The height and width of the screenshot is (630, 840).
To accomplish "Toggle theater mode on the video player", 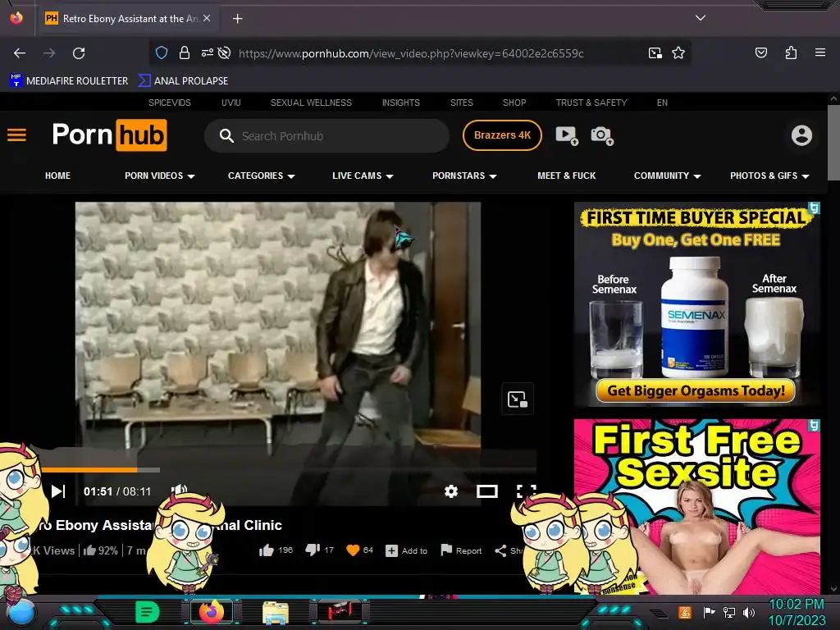I will coord(487,491).
